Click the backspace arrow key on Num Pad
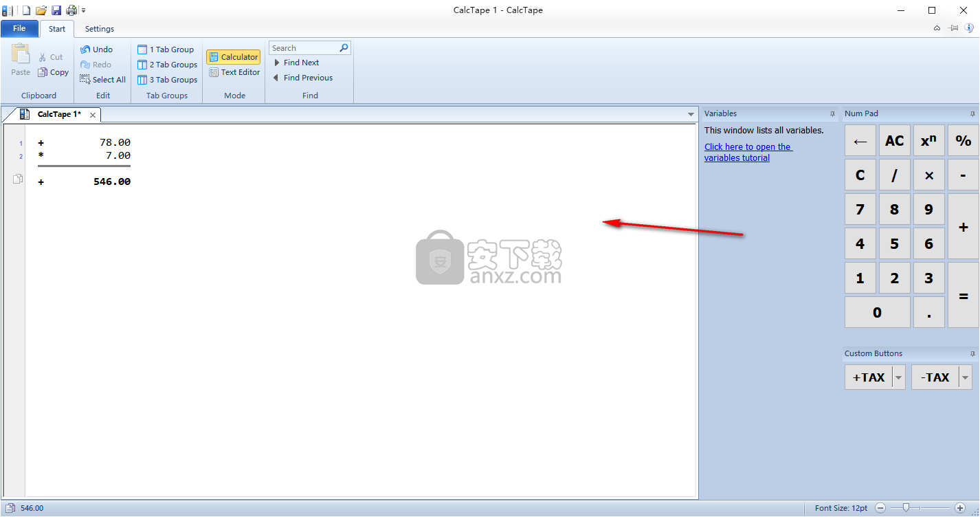The width and height of the screenshot is (980, 517). click(860, 141)
